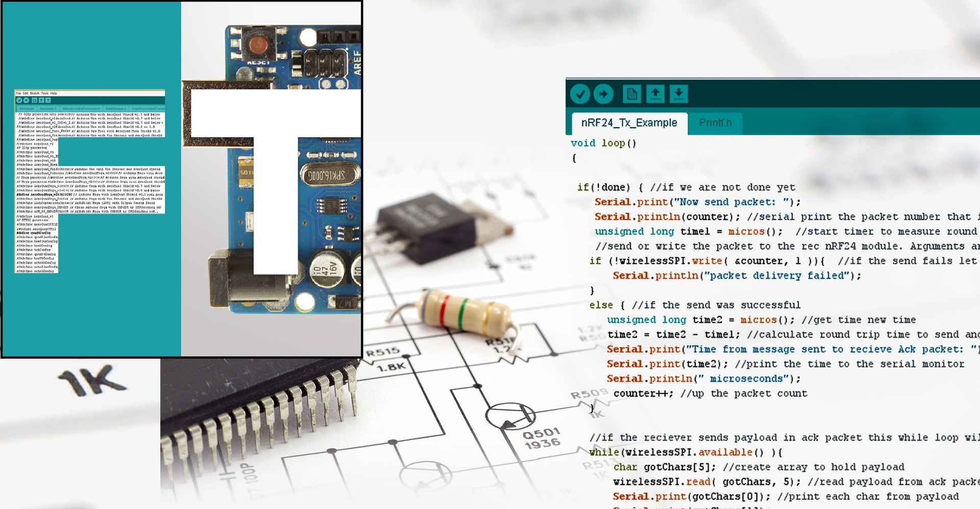Open the Sketch menu

[x=34, y=93]
